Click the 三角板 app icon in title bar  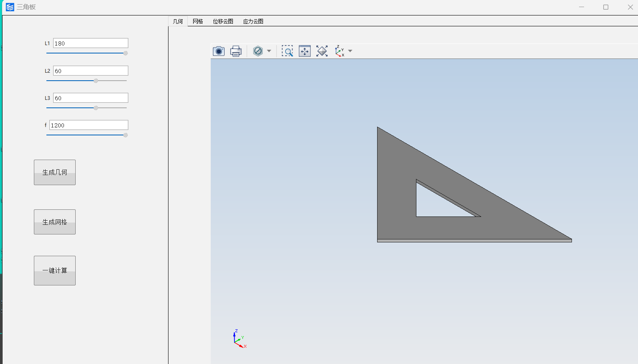(10, 7)
